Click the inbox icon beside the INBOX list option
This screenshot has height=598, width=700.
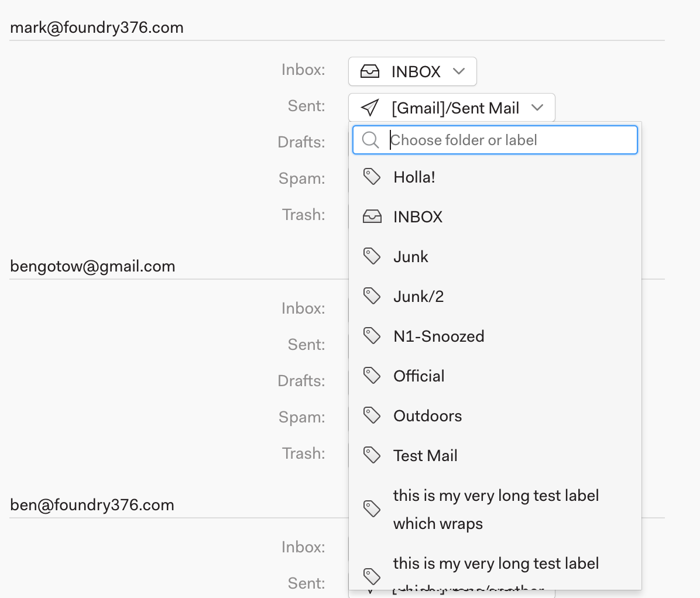[x=372, y=216]
